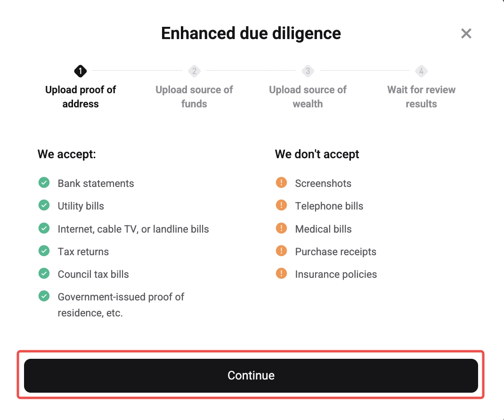The height and width of the screenshot is (420, 504).
Task: Click the progress line between steps 1 and 2
Action: (137, 71)
